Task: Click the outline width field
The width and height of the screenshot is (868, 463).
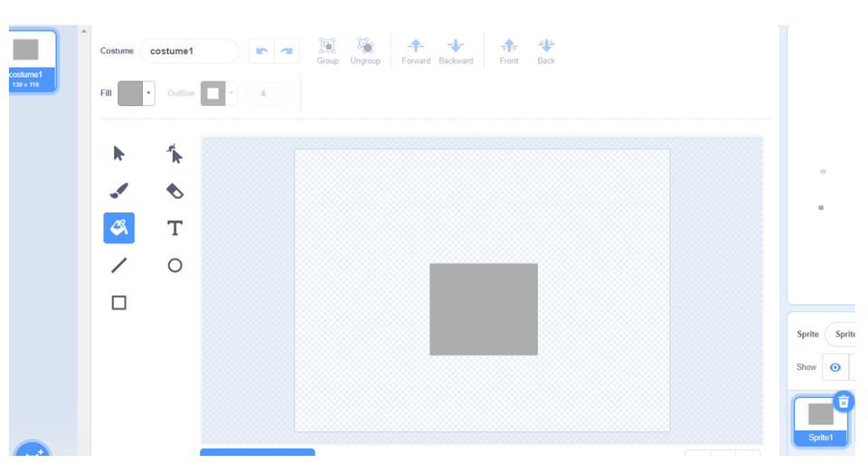Action: pyautogui.click(x=269, y=93)
